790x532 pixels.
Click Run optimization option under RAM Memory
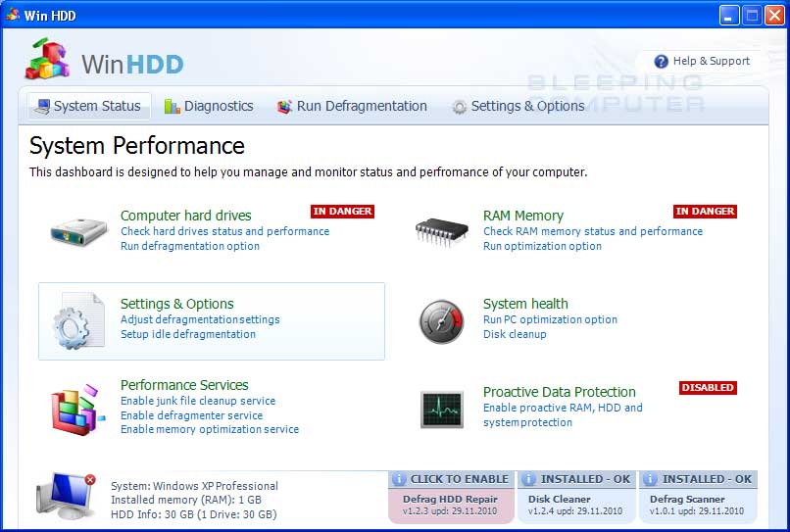coord(542,246)
